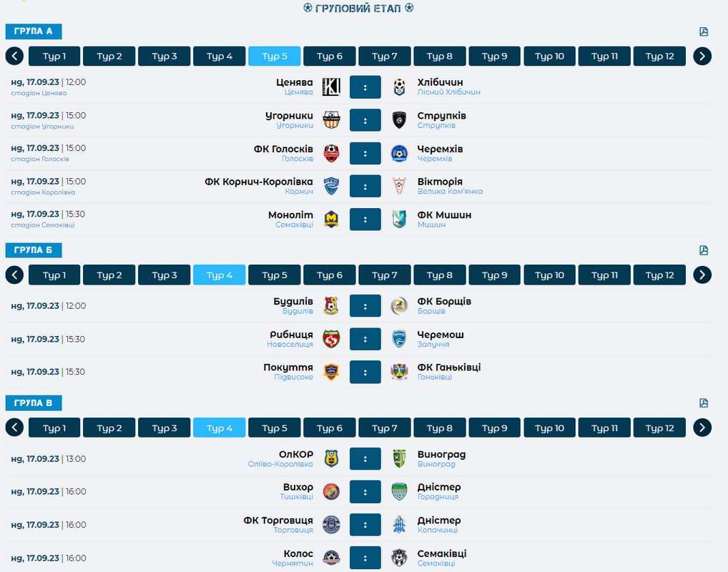This screenshot has height=572, width=728.
Task: Show next rounds in Group Б
Action: click(x=702, y=275)
